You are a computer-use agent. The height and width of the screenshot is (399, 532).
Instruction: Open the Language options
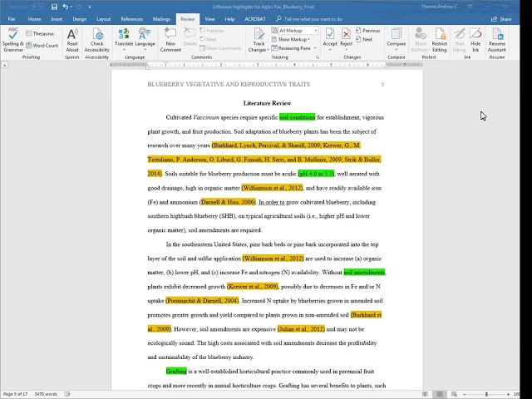tap(145, 40)
